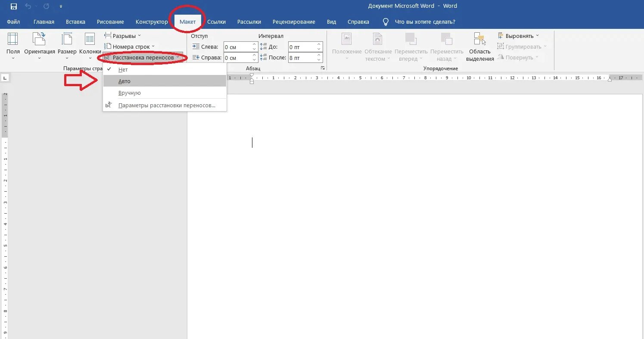Open the Конструктор tab
Screen dimensions: 644x339
point(152,22)
